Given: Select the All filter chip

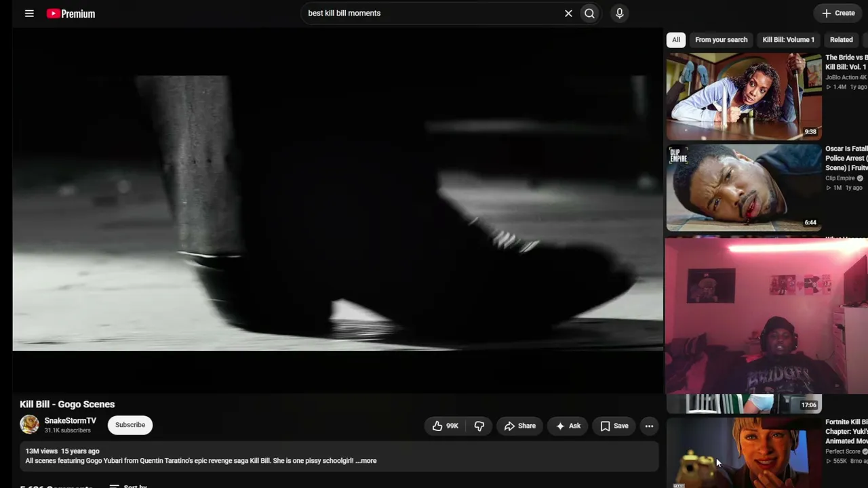Looking at the screenshot, I should tap(676, 40).
